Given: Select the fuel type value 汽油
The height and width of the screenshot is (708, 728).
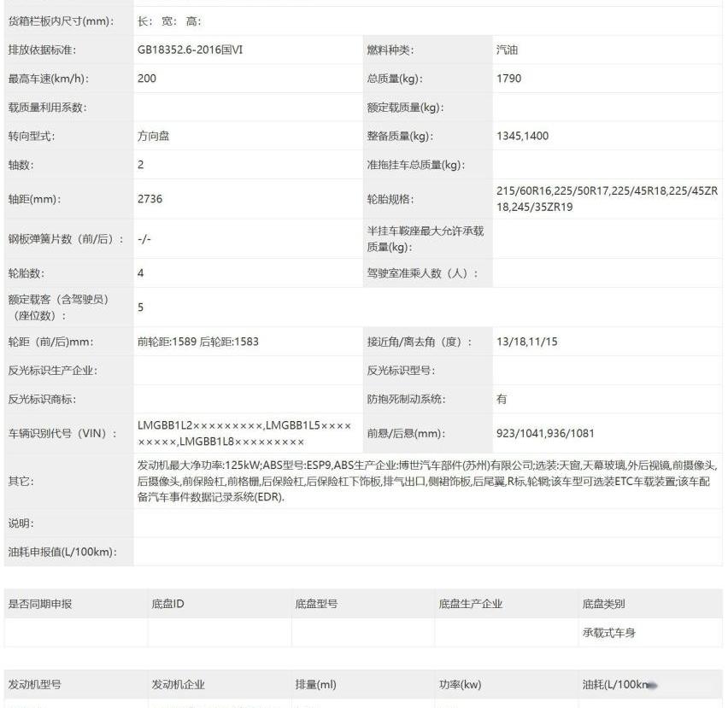Looking at the screenshot, I should tap(507, 50).
